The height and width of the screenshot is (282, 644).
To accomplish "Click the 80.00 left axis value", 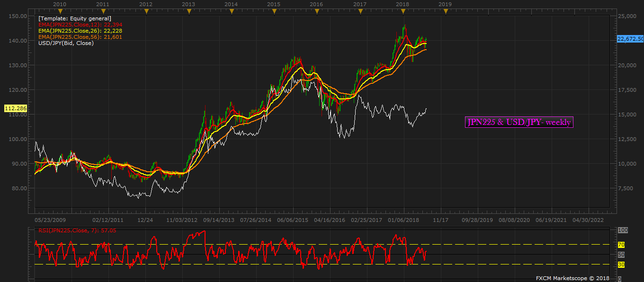I will click(18, 188).
